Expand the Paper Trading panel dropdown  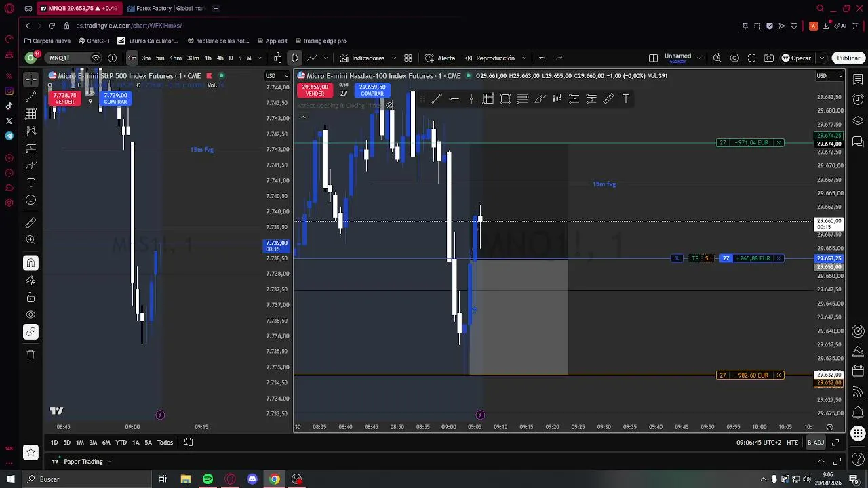(109, 462)
